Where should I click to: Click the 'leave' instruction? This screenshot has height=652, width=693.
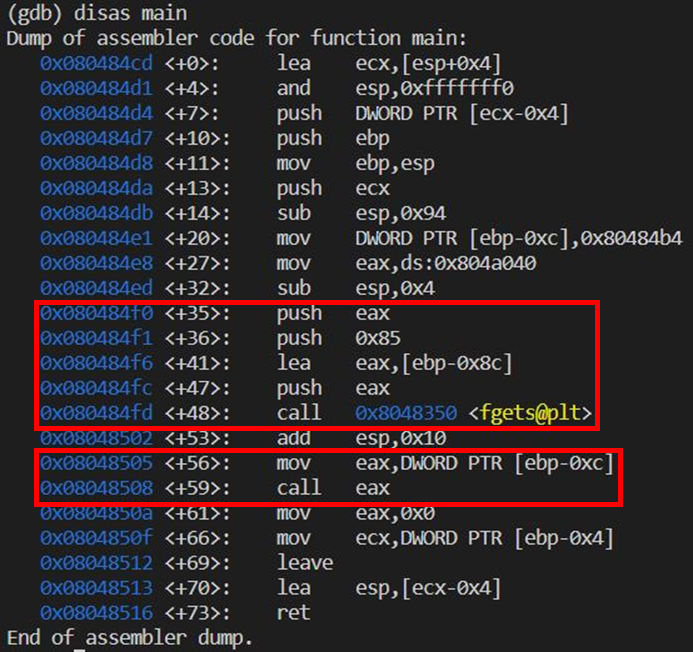click(x=305, y=563)
